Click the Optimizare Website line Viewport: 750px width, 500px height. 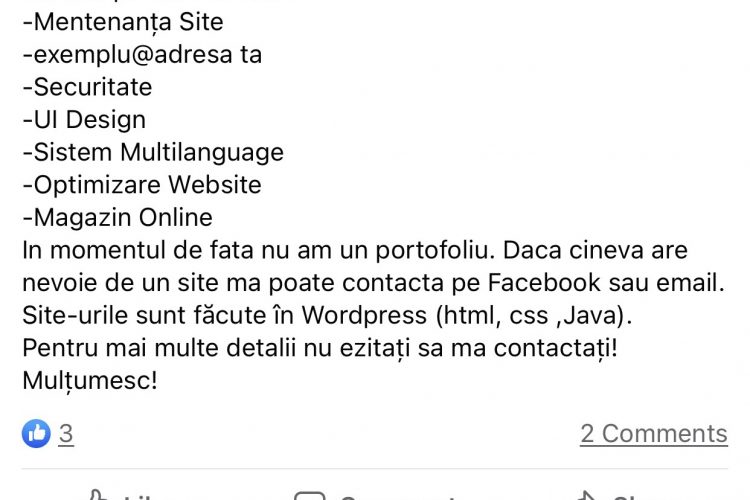(142, 185)
